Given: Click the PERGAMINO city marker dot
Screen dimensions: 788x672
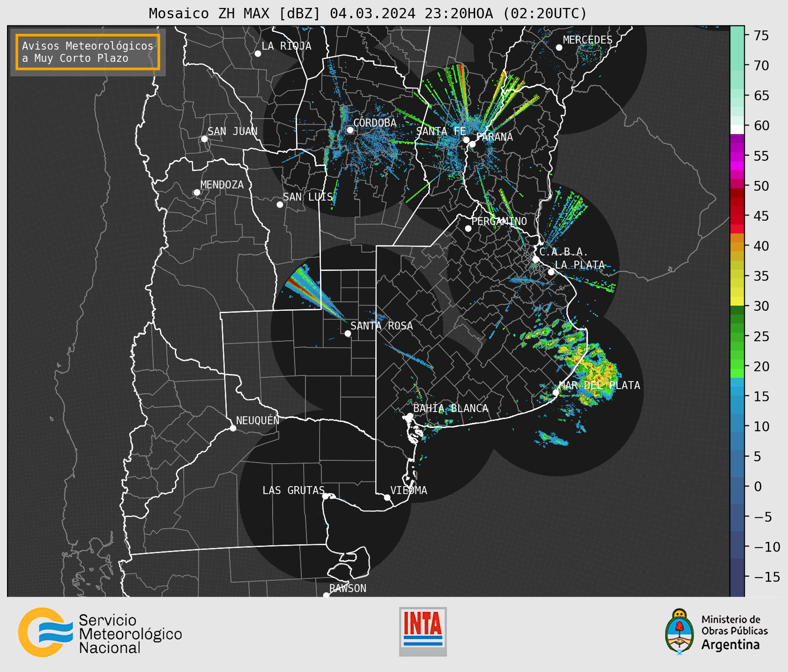Looking at the screenshot, I should (468, 229).
